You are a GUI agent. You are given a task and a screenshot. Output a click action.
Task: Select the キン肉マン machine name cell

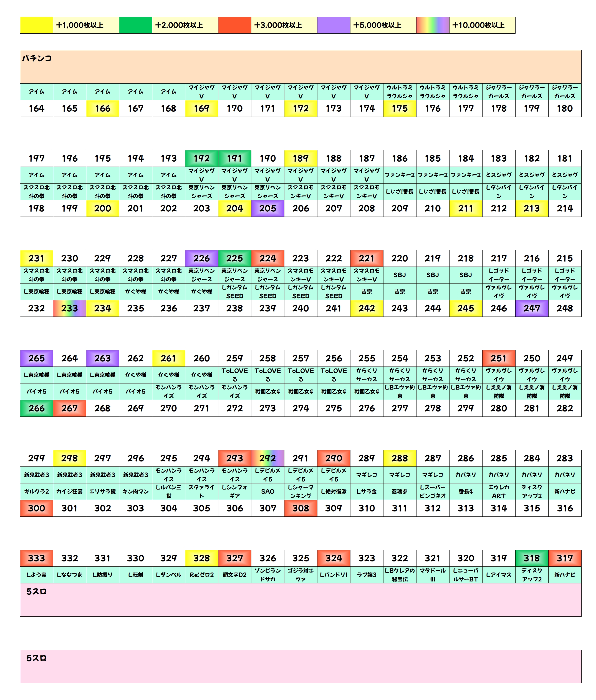tap(135, 491)
